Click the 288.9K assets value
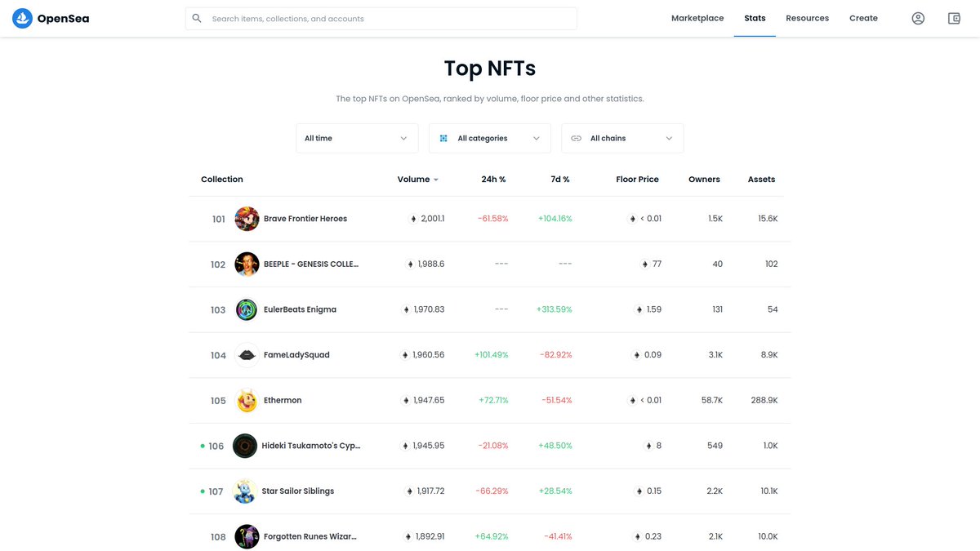980x551 pixels. tap(764, 401)
